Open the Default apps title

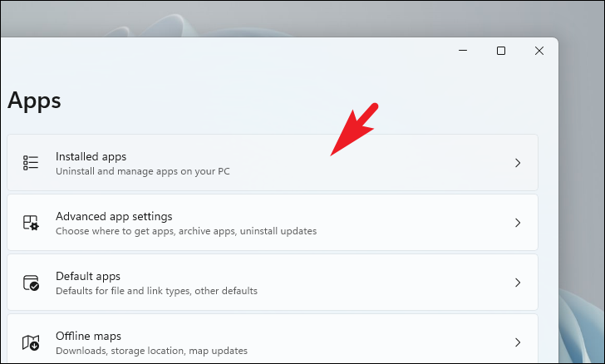88,277
